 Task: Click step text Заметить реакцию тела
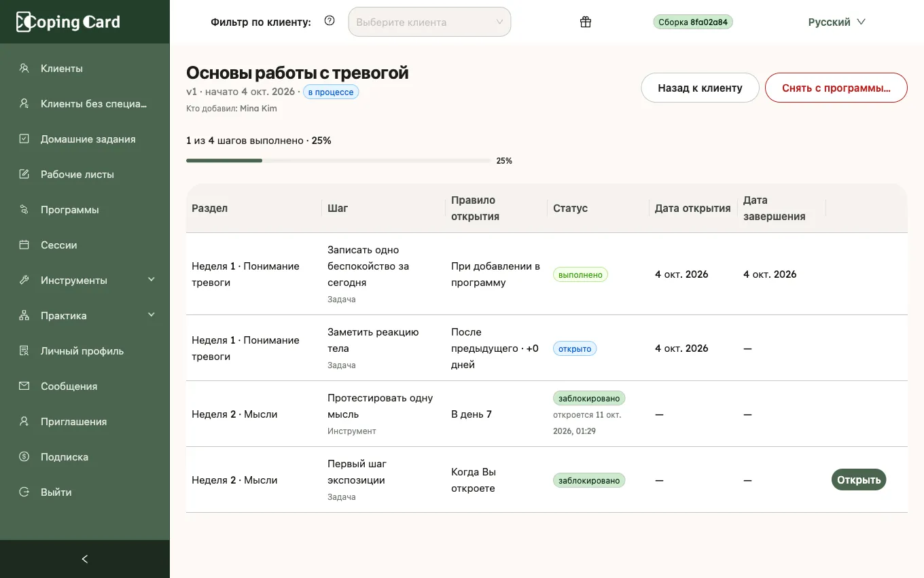(x=373, y=340)
